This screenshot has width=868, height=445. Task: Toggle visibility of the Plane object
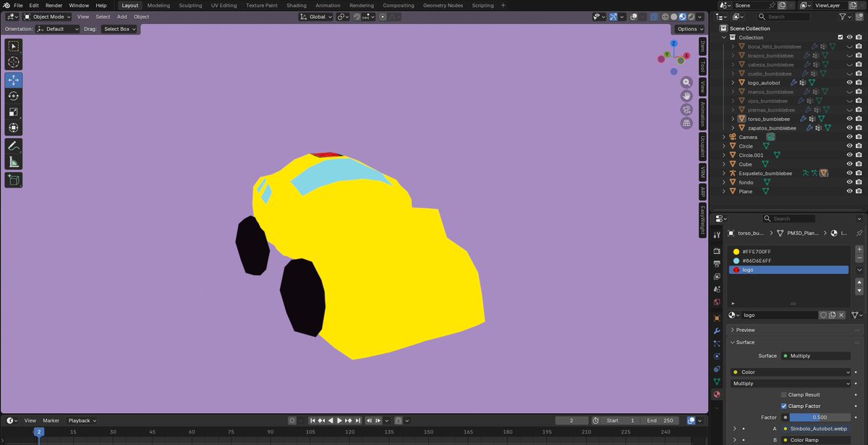[850, 191]
